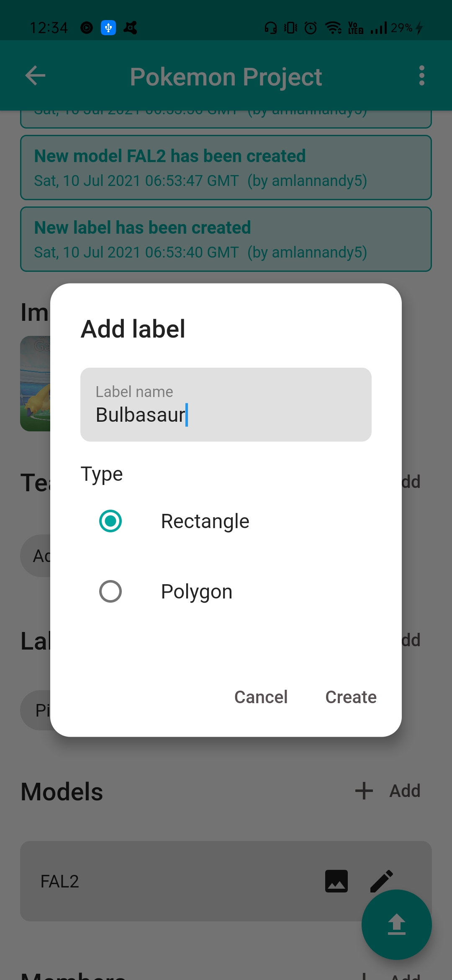Tap the alarm clock status icon
This screenshot has height=980, width=452.
click(x=311, y=28)
